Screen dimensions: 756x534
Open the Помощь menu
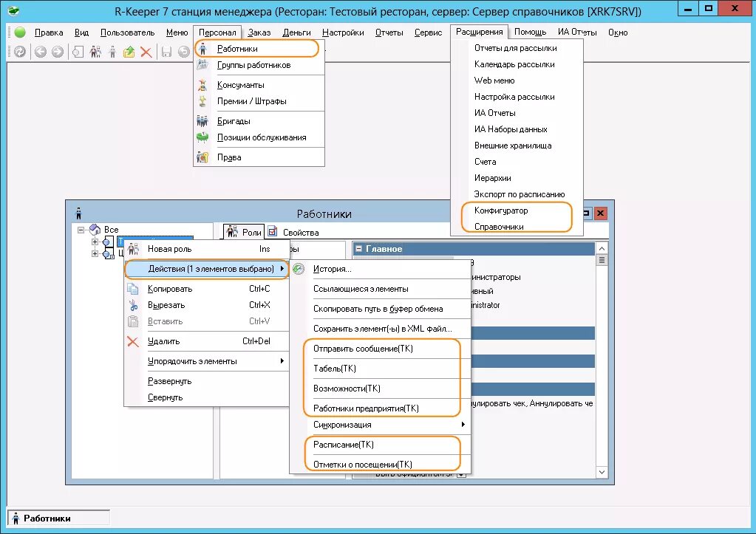click(530, 32)
